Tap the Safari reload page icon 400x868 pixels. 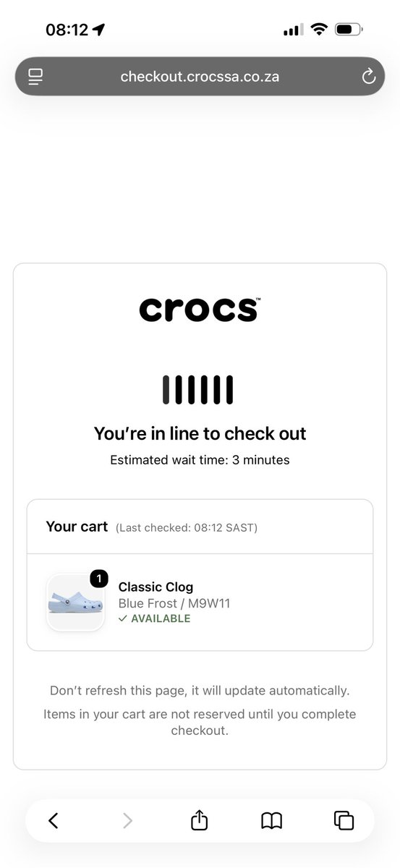[x=369, y=76]
